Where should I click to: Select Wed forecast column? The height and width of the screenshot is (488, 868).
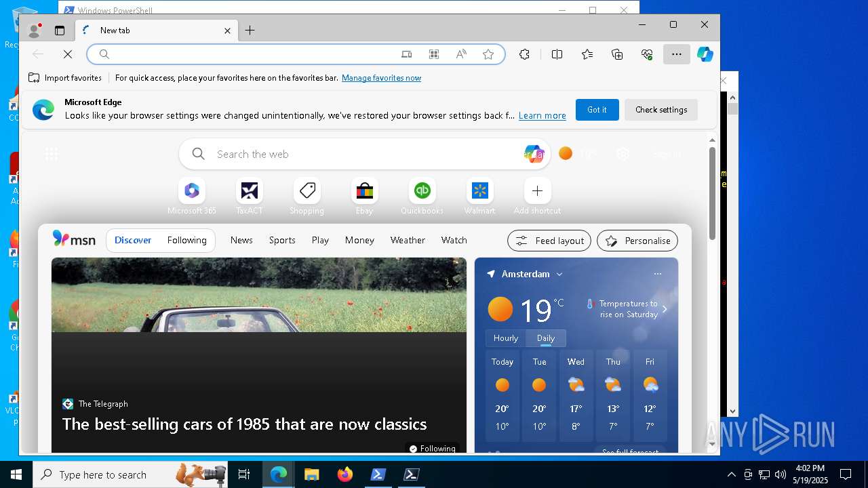(x=576, y=395)
